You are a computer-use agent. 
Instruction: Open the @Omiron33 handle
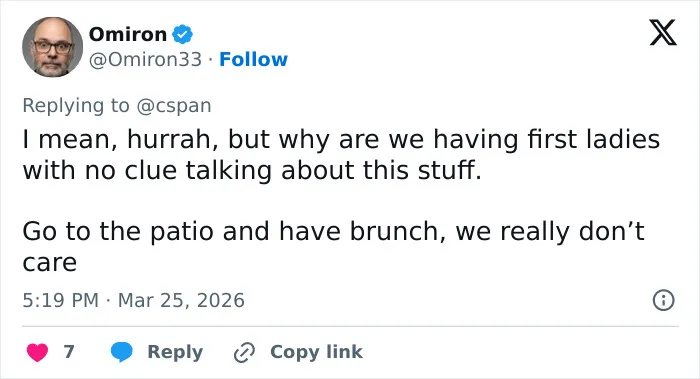point(146,59)
